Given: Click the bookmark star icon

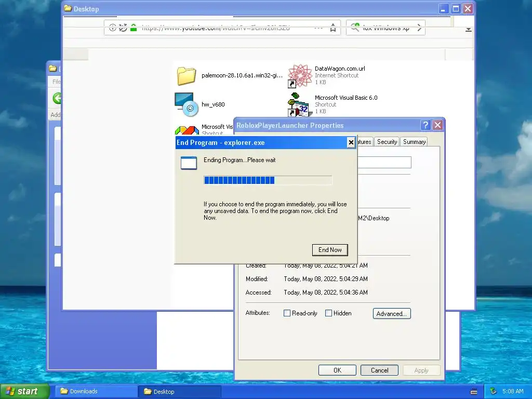Looking at the screenshot, I should point(333,28).
